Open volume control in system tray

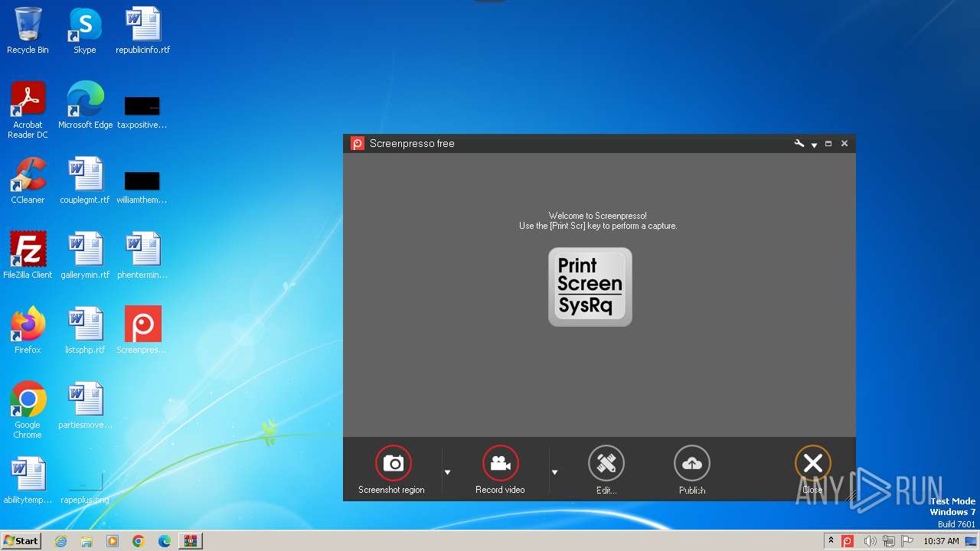click(870, 541)
